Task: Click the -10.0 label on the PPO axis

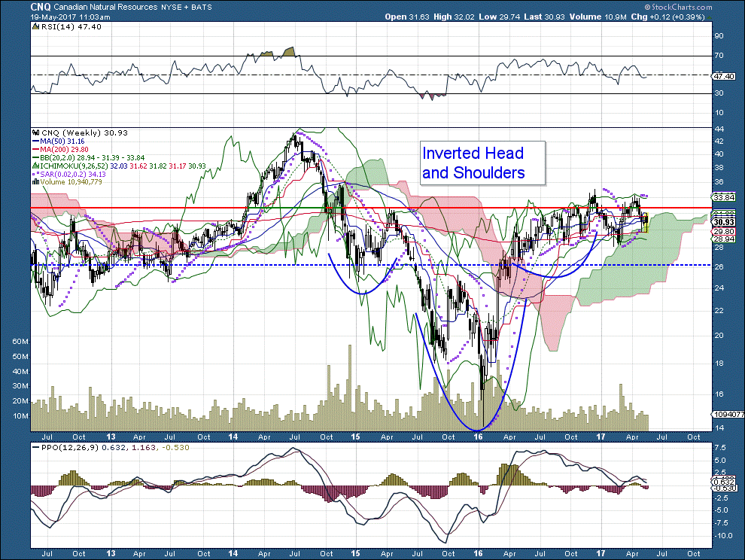Action: (722, 536)
